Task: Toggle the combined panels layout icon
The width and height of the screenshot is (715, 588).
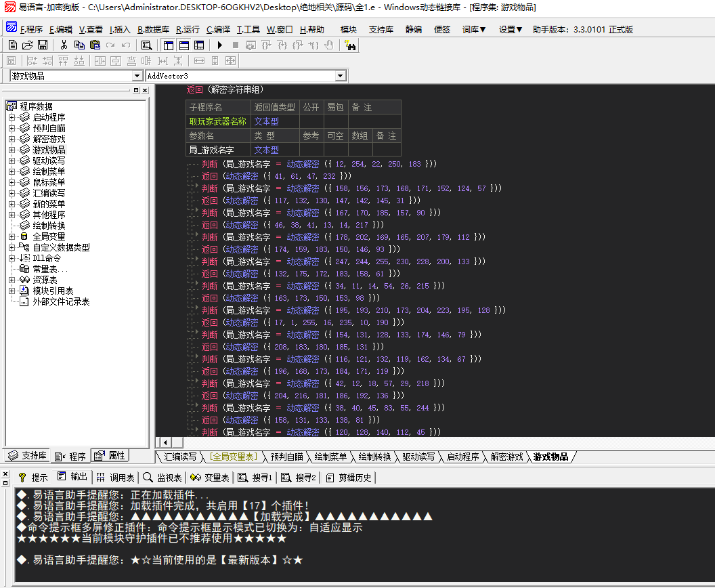Action: point(199,45)
